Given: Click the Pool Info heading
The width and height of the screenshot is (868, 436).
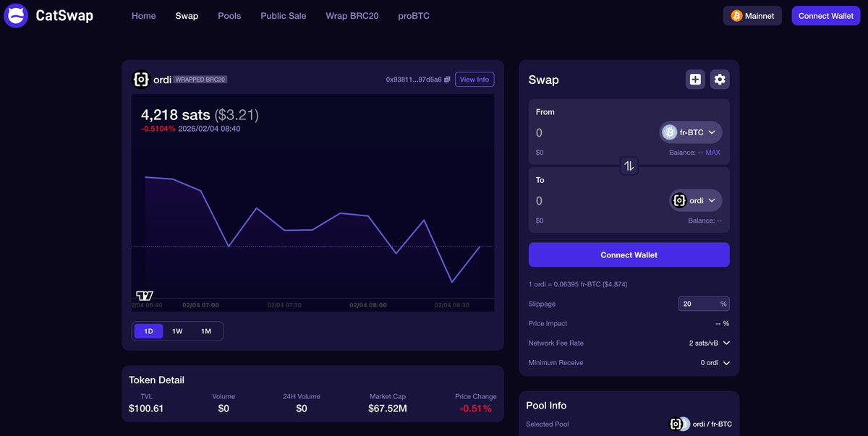Looking at the screenshot, I should [546, 406].
